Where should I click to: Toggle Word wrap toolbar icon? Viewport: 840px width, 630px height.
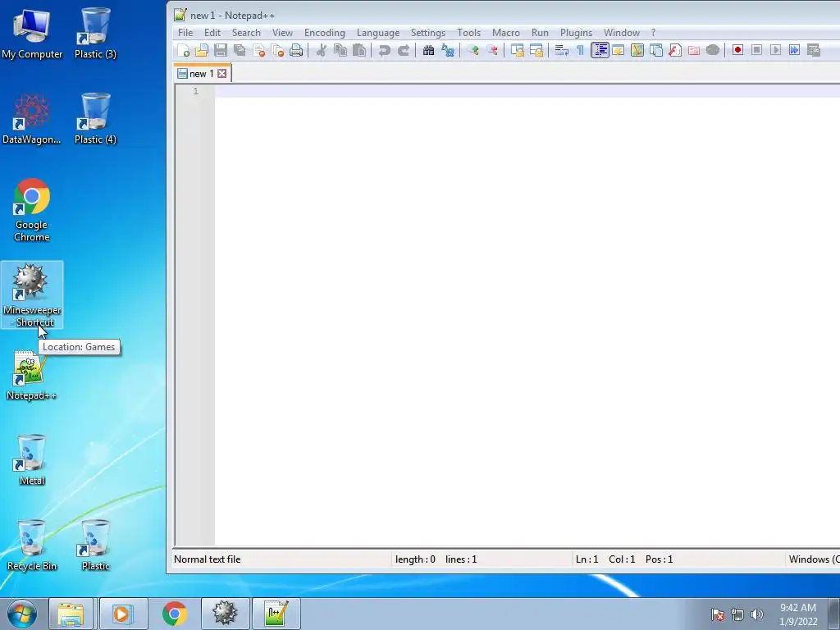pyautogui.click(x=561, y=50)
